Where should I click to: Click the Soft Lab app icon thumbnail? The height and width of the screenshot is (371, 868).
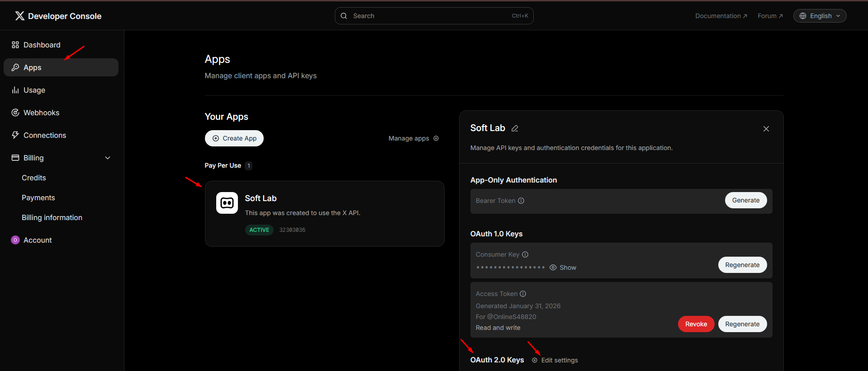click(x=227, y=203)
